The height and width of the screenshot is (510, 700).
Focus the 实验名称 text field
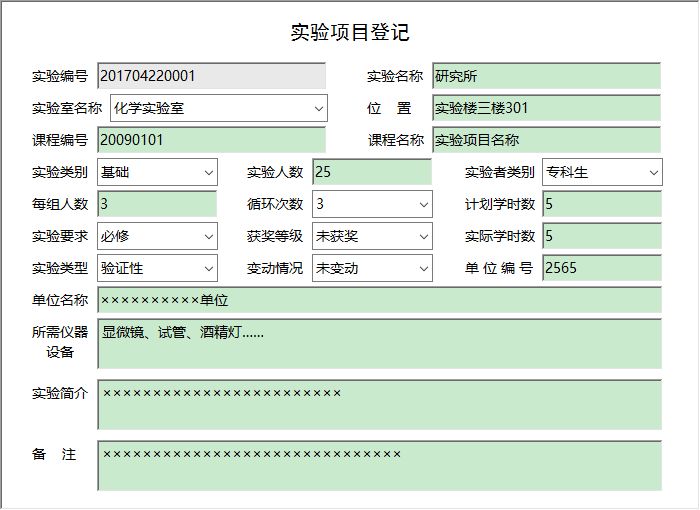coord(546,76)
